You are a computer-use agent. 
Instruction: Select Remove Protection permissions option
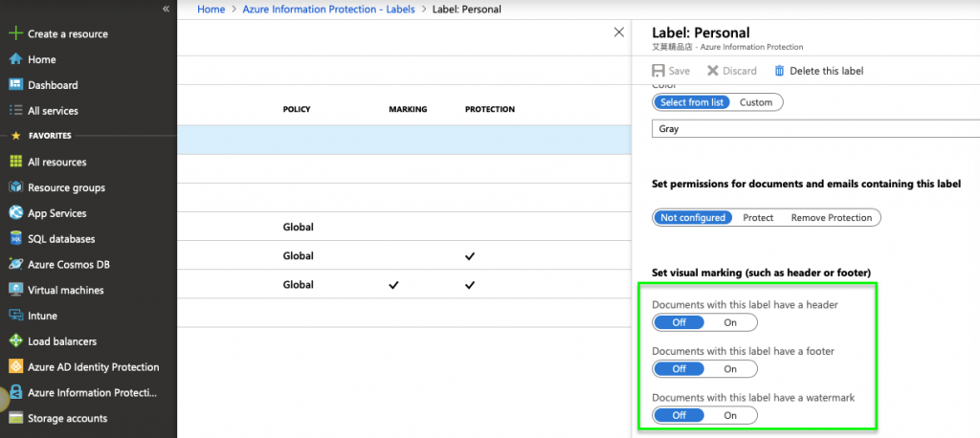[x=832, y=217]
